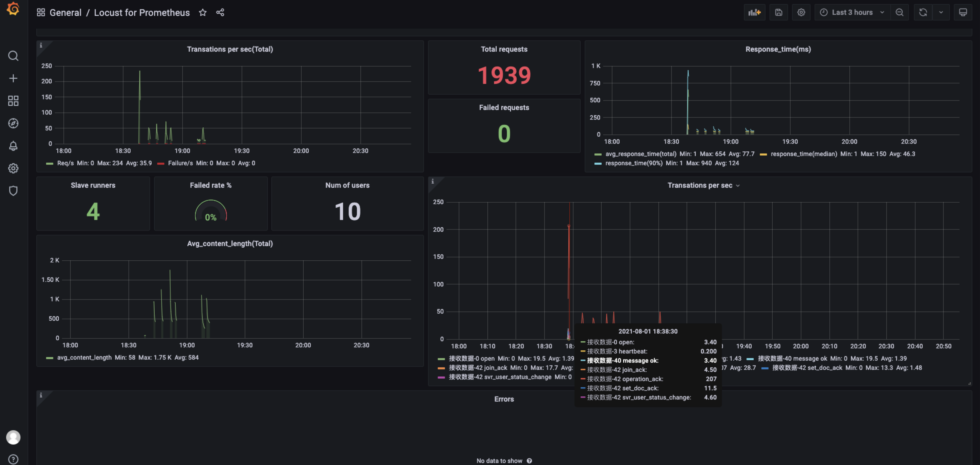
Task: Click the Grafana logo home icon
Action: [x=13, y=9]
